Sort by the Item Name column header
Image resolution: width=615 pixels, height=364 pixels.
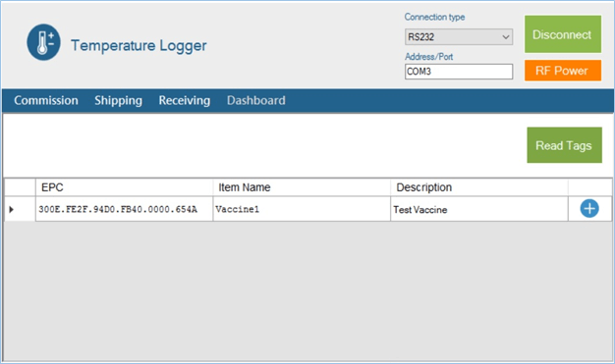(302, 187)
